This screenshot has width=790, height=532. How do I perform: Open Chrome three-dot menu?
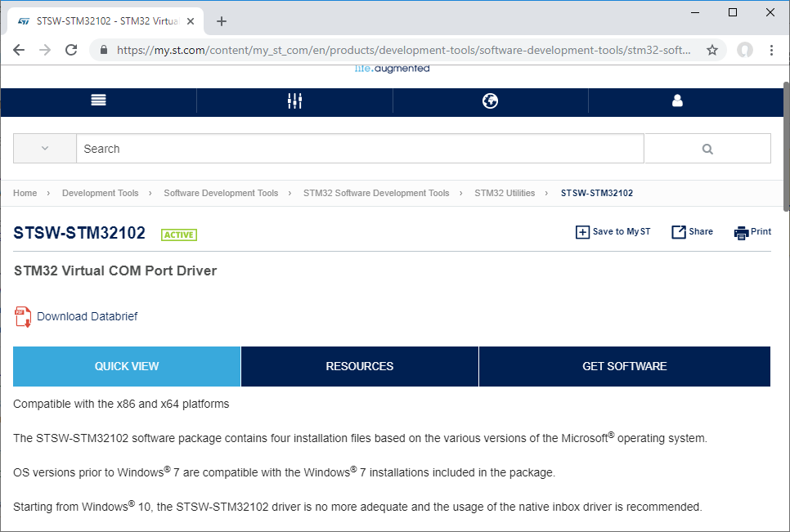point(771,50)
